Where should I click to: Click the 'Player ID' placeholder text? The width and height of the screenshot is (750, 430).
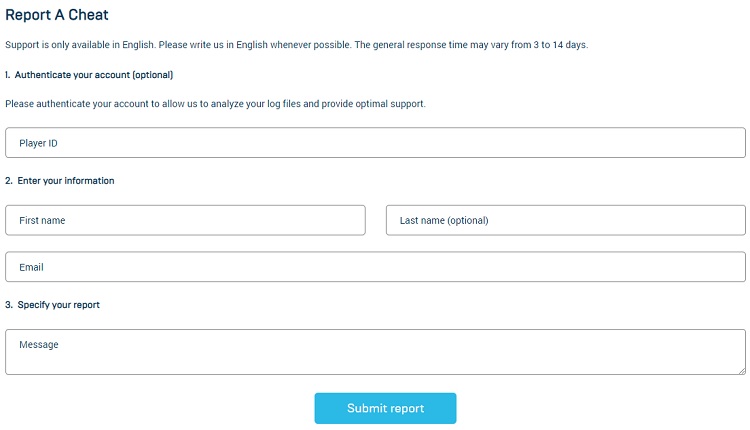click(38, 143)
